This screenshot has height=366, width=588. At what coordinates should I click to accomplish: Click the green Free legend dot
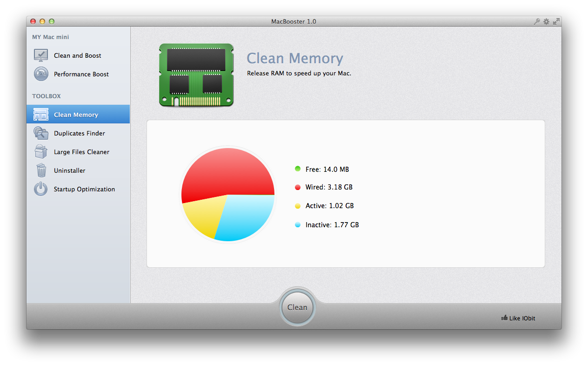(x=298, y=169)
